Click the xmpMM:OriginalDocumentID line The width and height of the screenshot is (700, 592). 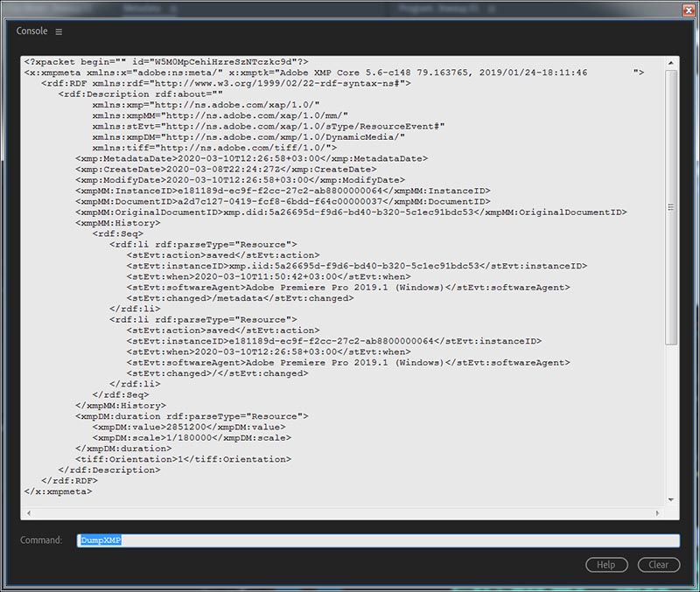point(351,212)
